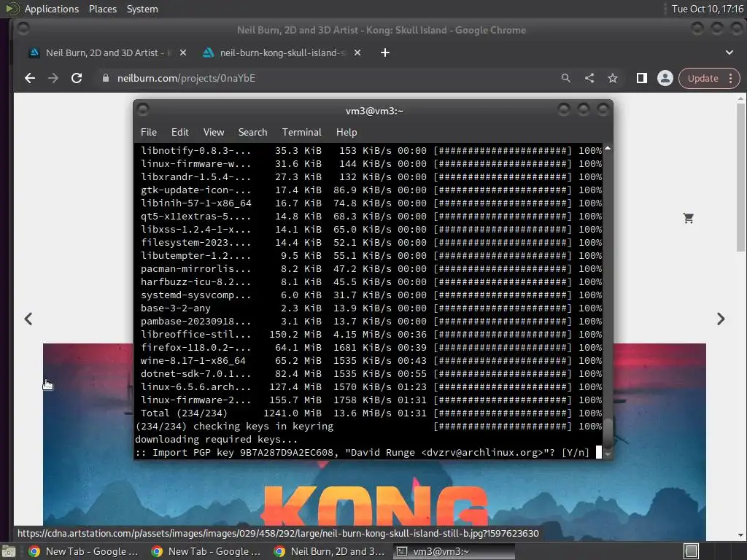Open Chrome three-dot menu
This screenshot has width=747, height=560.
pyautogui.click(x=731, y=78)
